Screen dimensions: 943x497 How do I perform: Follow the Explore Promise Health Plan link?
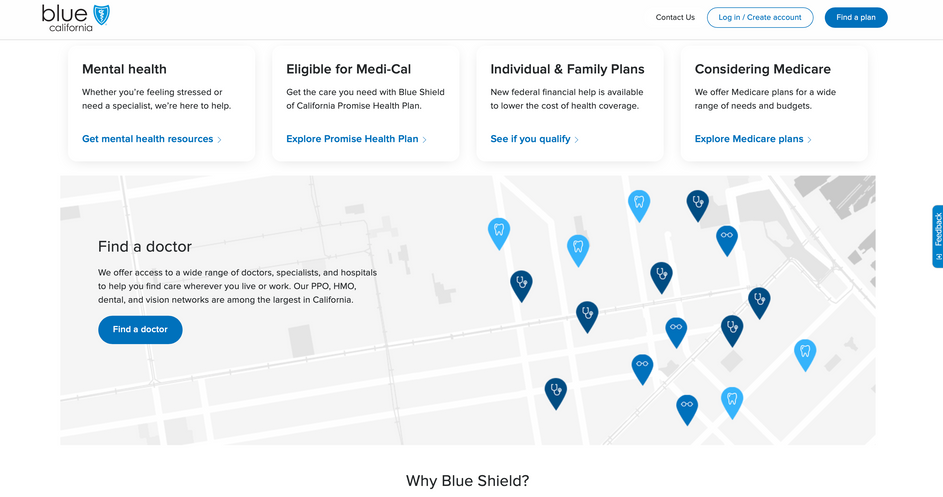point(356,139)
